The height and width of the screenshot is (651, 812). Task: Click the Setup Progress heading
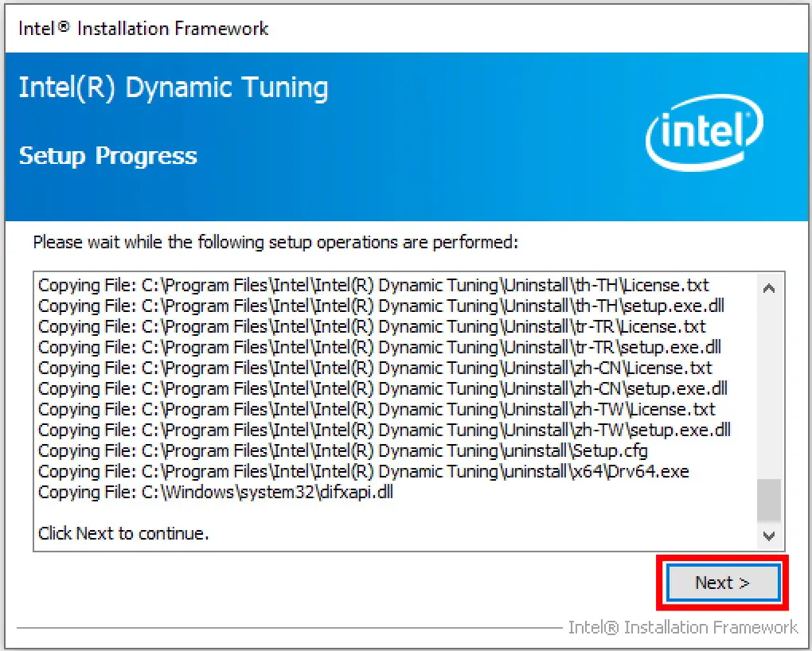click(x=106, y=156)
